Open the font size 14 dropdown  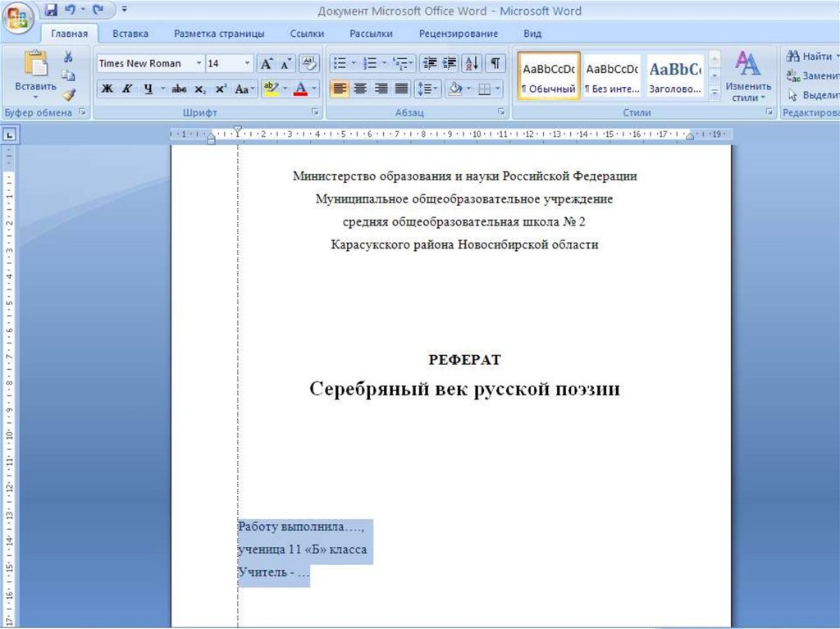tap(247, 63)
